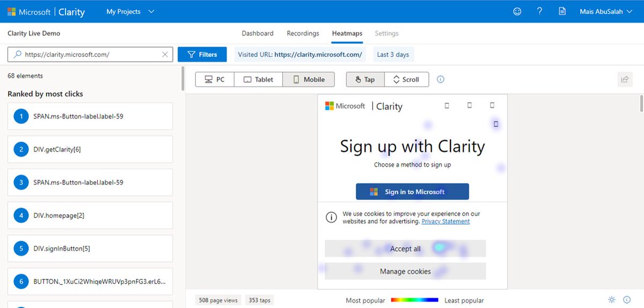Click the element list scrollbar
This screenshot has width=644, height=308.
(182, 78)
